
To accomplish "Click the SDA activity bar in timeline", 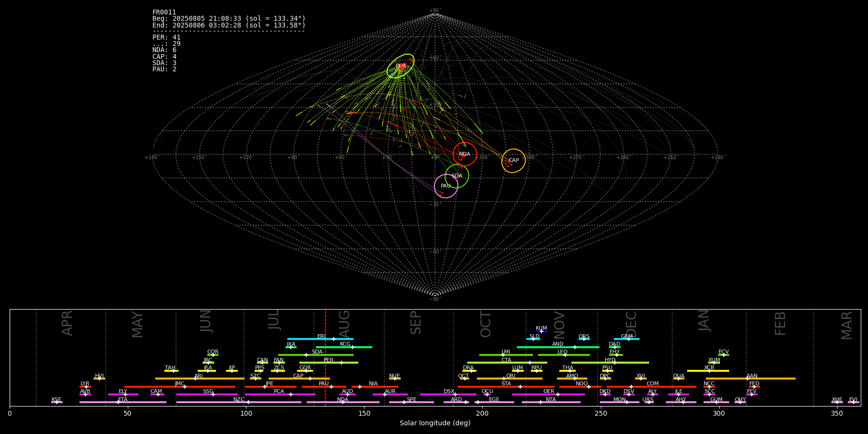I will (316, 355).
